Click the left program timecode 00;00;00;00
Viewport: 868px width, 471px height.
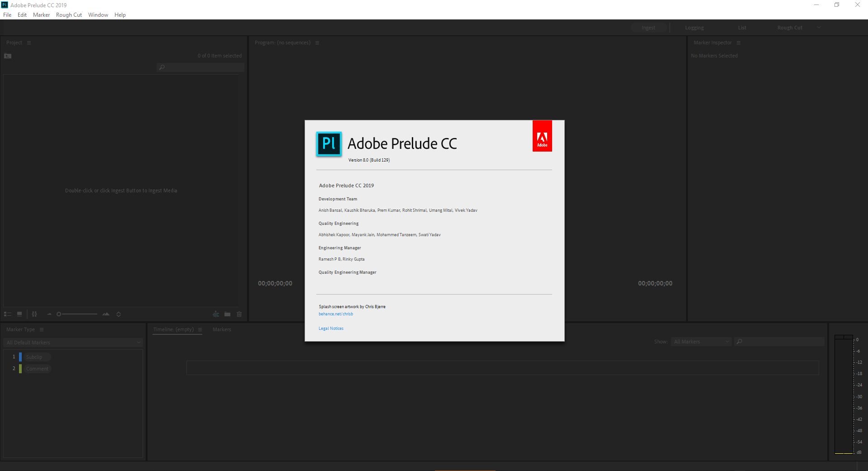[275, 283]
